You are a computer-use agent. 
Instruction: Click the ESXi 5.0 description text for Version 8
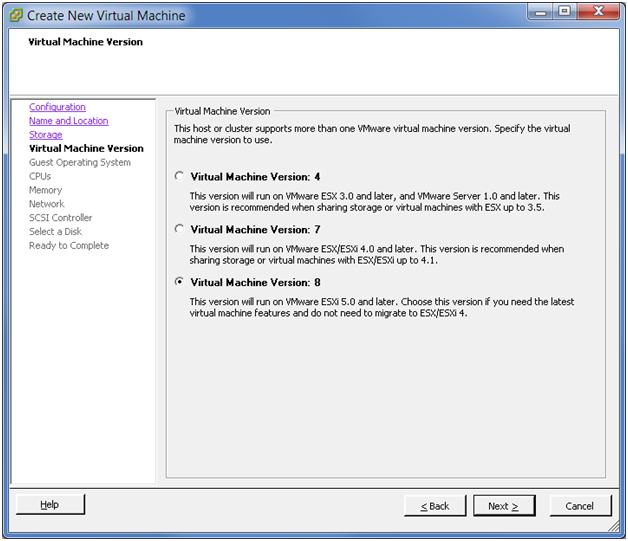point(382,308)
